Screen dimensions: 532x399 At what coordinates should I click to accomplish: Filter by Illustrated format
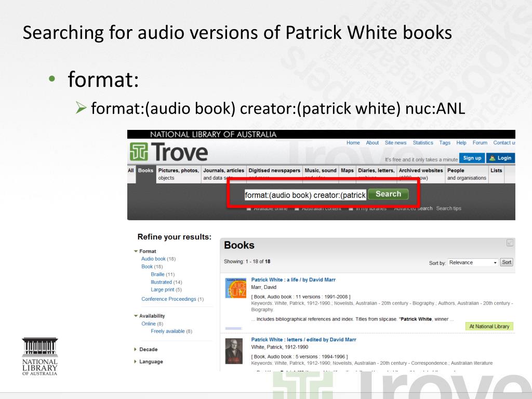161,282
